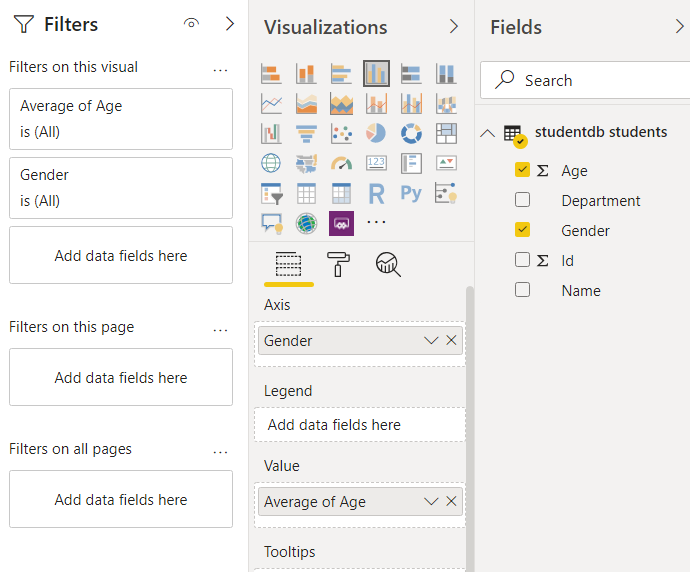Select the scatter chart visual
The image size is (690, 572).
pyautogui.click(x=341, y=133)
